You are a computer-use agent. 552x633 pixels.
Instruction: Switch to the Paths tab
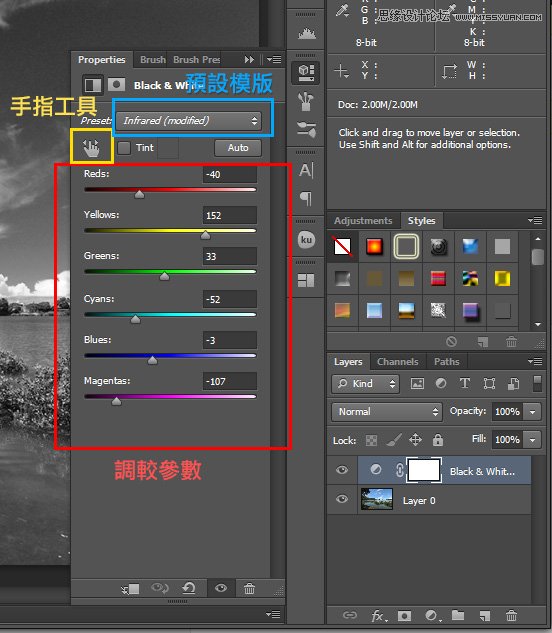[447, 362]
